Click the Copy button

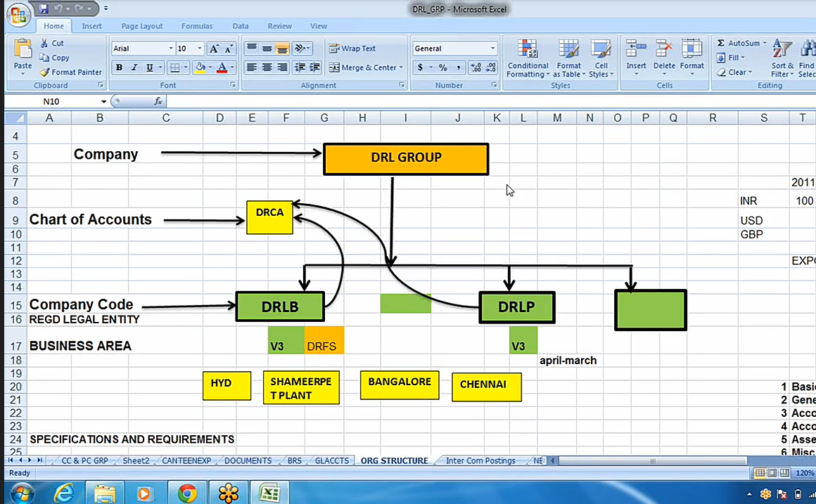[x=55, y=58]
